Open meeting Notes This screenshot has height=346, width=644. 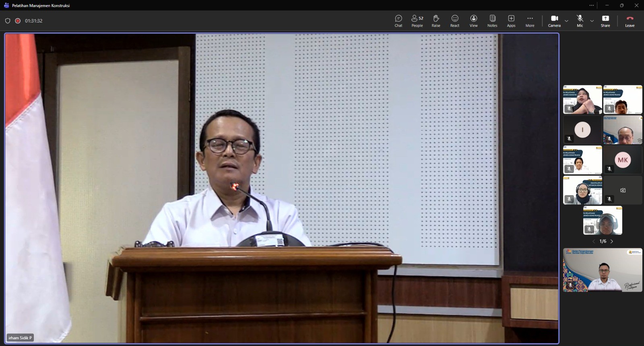point(492,21)
